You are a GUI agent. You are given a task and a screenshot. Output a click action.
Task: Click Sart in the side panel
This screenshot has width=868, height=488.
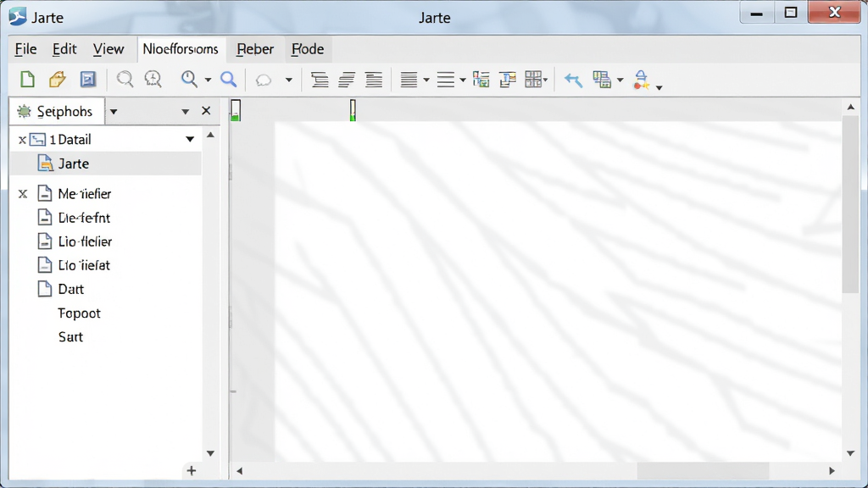(70, 337)
